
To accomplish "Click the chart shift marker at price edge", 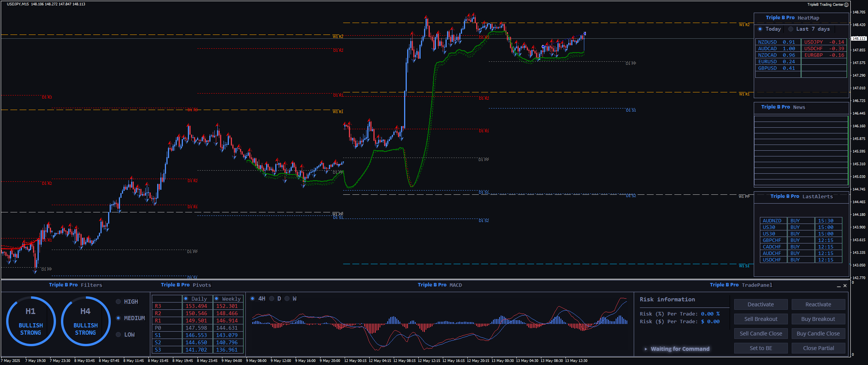I will [584, 33].
